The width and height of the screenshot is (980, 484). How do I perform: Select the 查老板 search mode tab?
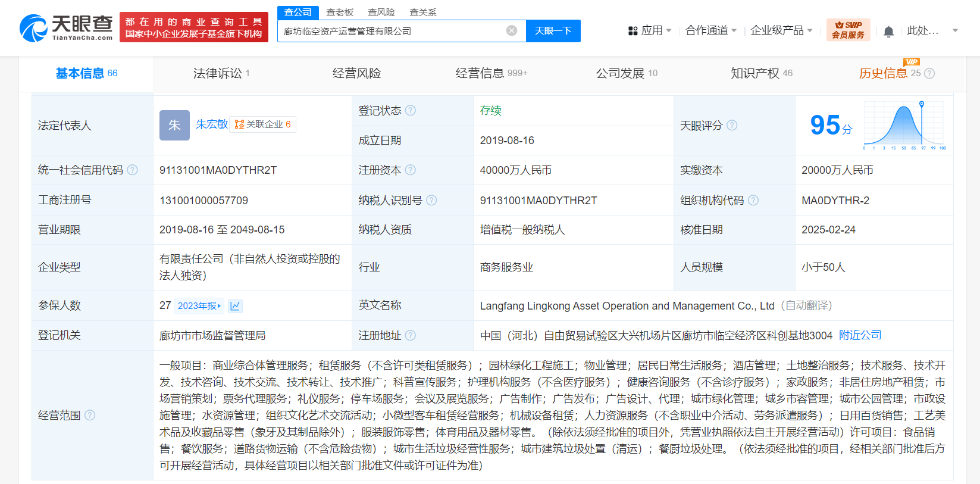click(340, 13)
